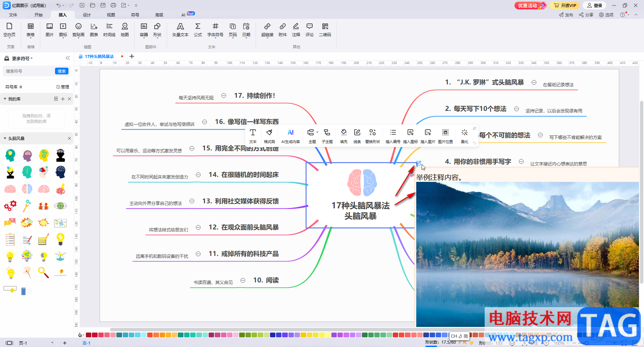Insert a table (表格)
The image size is (644, 347).
[31, 29]
